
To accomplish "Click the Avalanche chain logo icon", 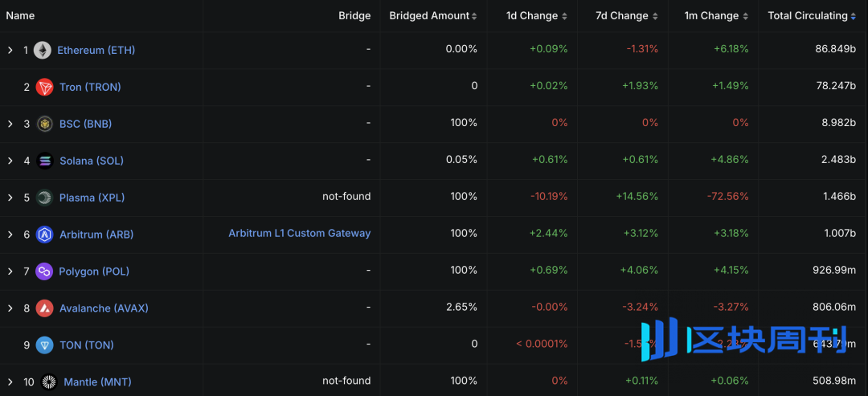I will (x=45, y=308).
